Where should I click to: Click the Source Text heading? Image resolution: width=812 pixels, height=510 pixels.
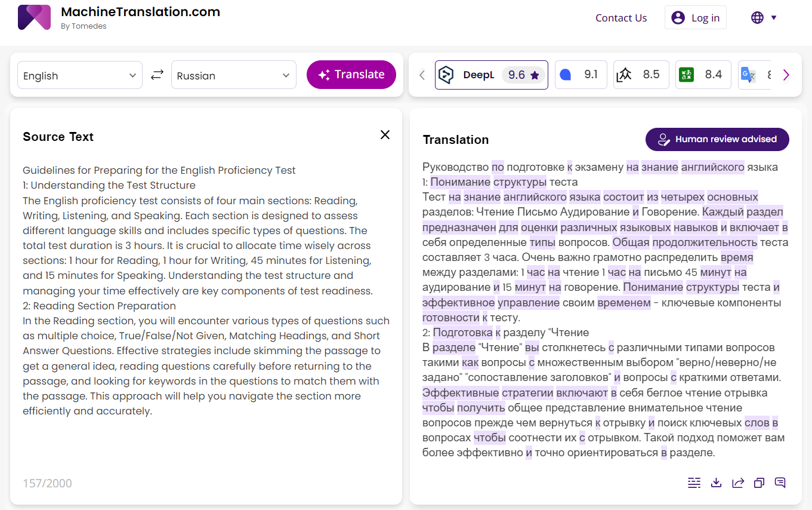click(58, 137)
